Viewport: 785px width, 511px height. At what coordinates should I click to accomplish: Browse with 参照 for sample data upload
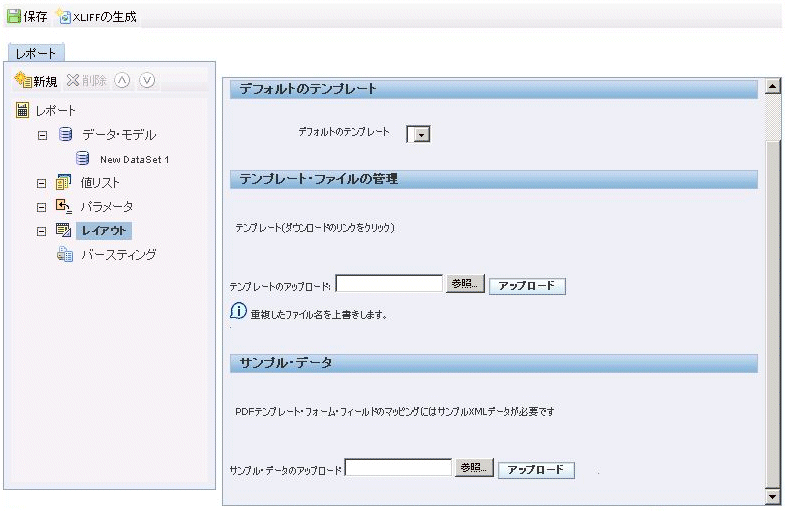point(474,468)
